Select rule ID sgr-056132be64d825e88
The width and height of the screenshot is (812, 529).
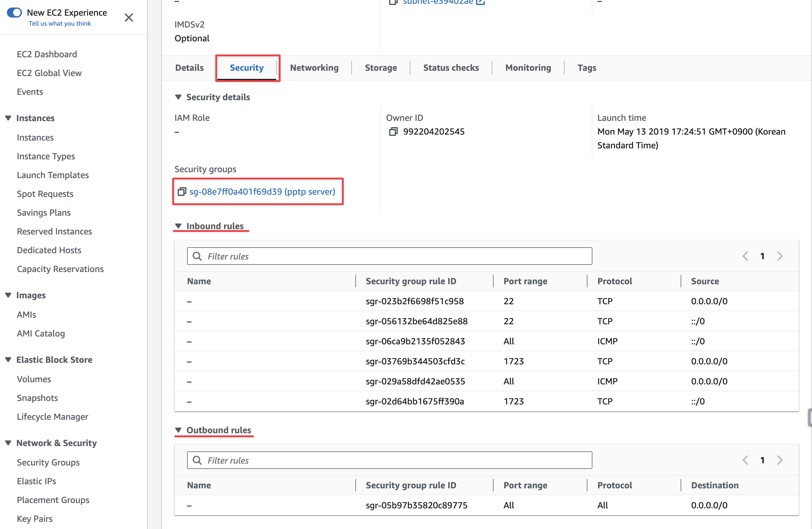[417, 321]
